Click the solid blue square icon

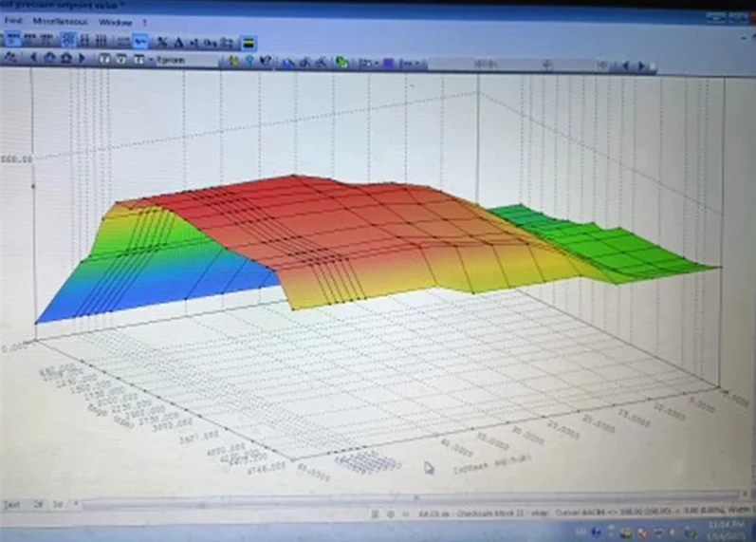pos(389,64)
